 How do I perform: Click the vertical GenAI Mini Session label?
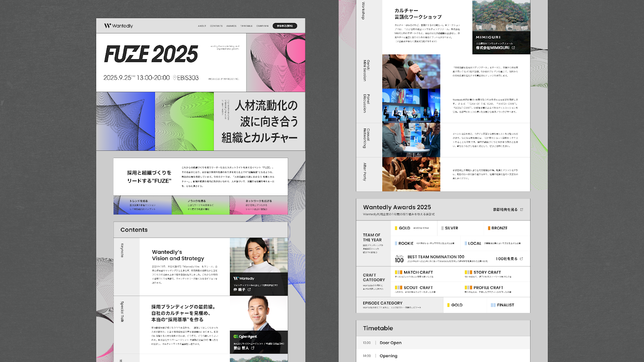point(366,70)
